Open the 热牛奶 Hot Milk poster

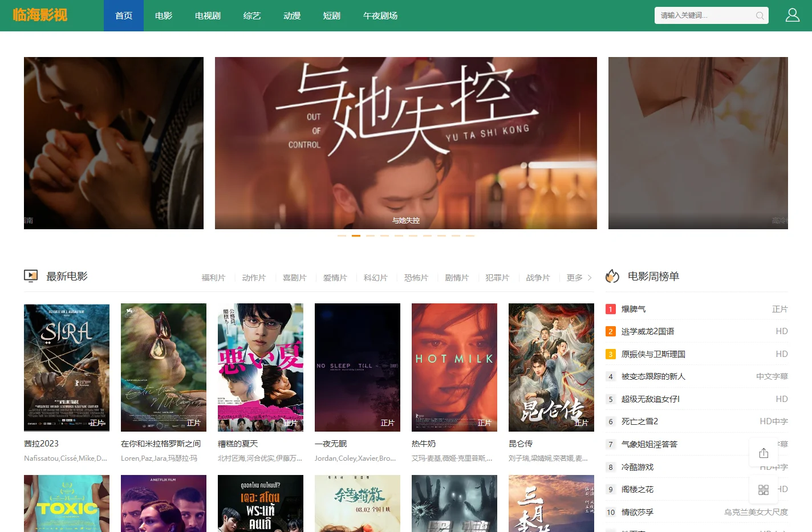(454, 367)
